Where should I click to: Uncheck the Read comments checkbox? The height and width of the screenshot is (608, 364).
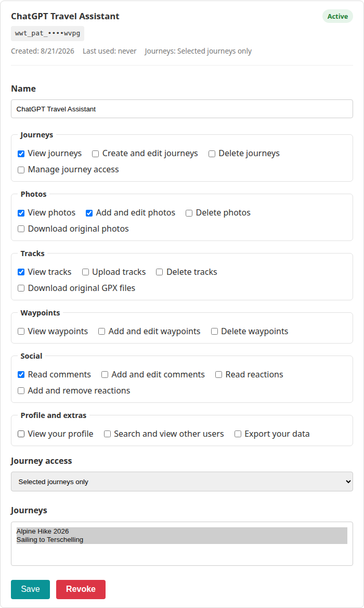[21, 375]
